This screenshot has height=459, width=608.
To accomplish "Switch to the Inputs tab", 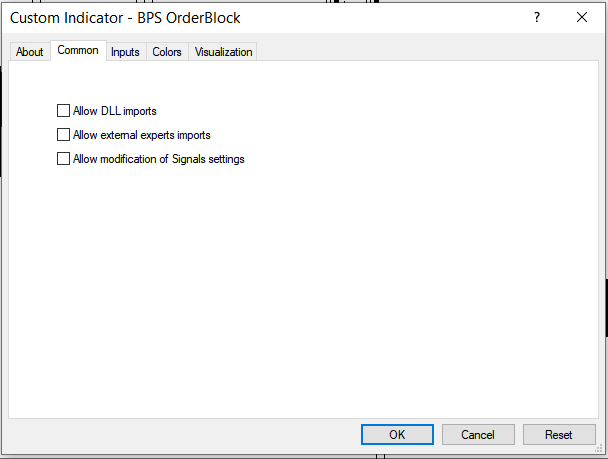I will 125,52.
